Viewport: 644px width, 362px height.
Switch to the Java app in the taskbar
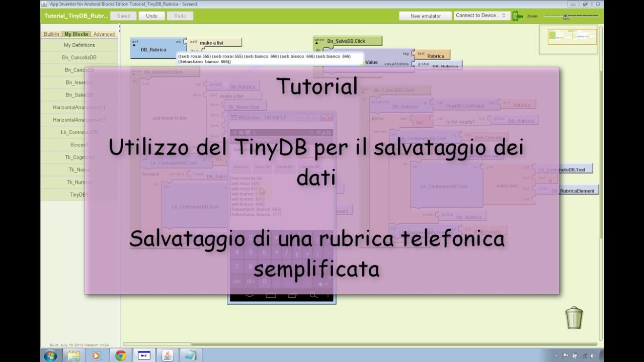pos(167,355)
